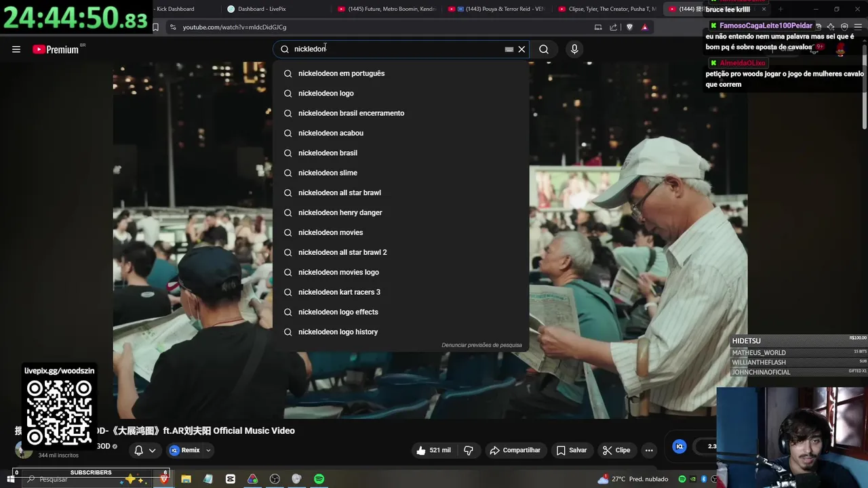Open the weather widget showing 27°C
This screenshot has height=488, width=868.
[x=633, y=479]
